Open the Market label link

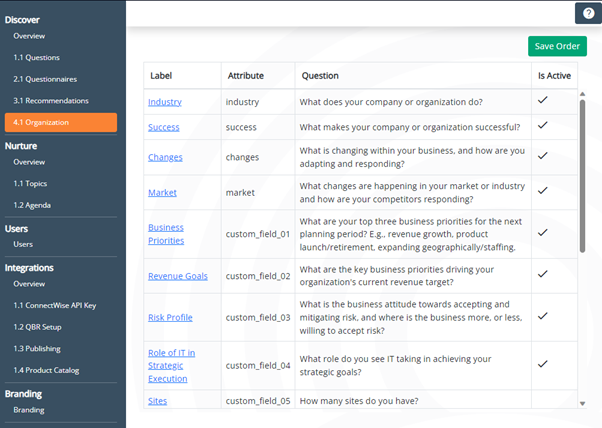point(162,193)
